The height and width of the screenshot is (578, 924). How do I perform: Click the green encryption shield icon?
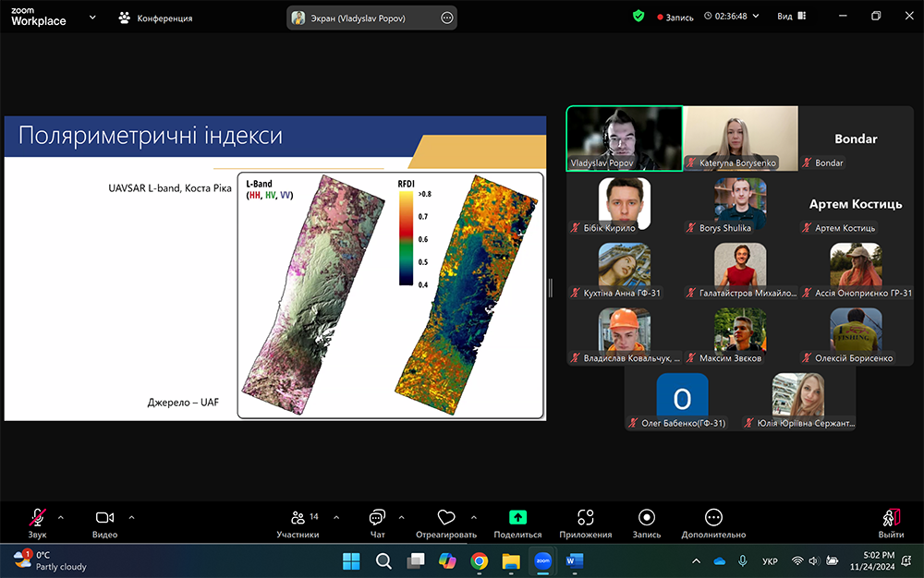pyautogui.click(x=638, y=17)
